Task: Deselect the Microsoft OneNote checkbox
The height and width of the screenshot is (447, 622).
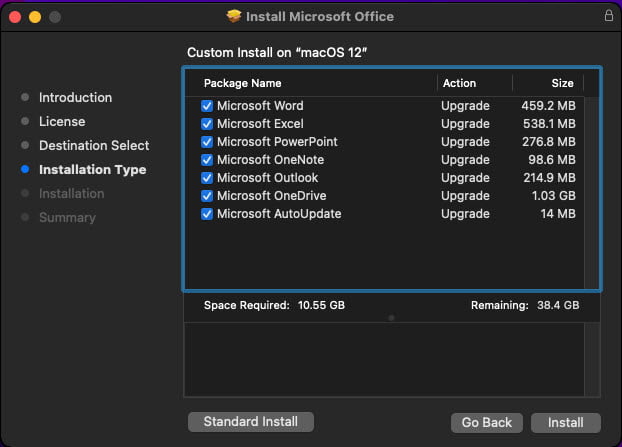Action: tap(207, 160)
